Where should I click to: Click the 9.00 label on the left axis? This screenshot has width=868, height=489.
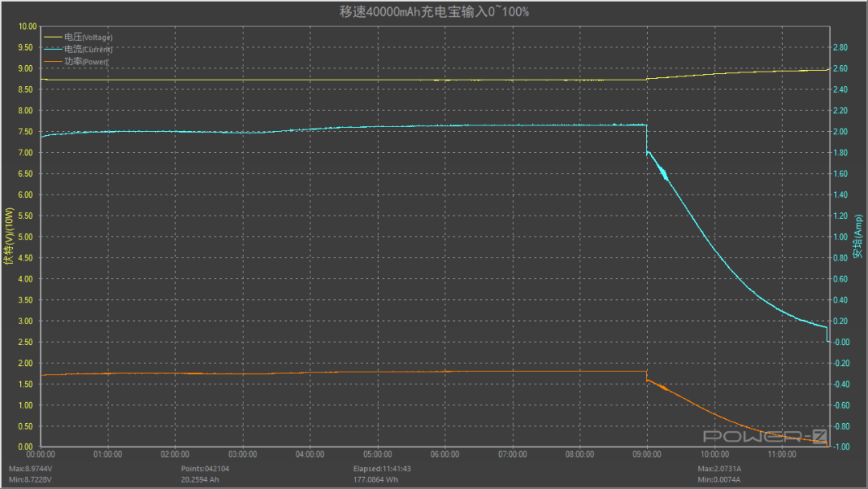[26, 68]
